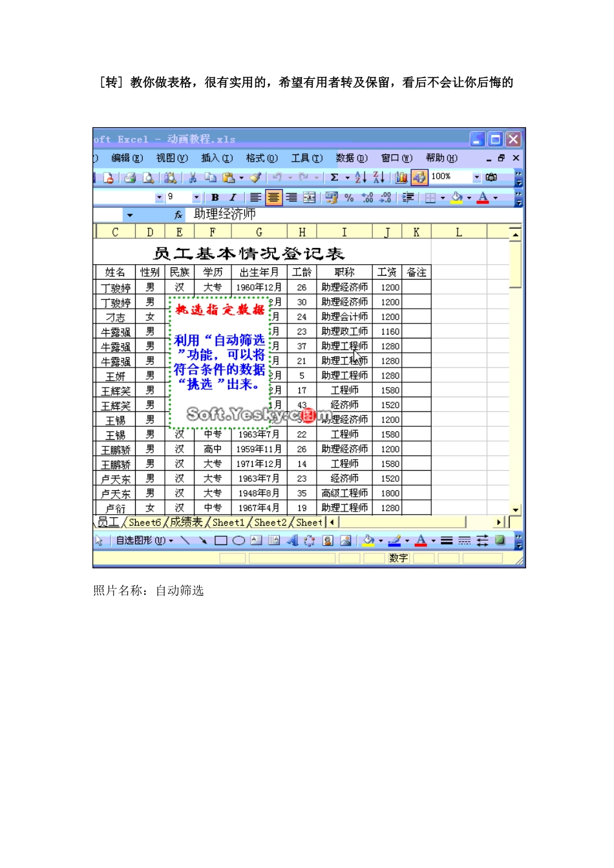Viewport: 614px width, 868px height.
Task: Click the vertical scrollbar down arrow
Action: pyautogui.click(x=514, y=510)
